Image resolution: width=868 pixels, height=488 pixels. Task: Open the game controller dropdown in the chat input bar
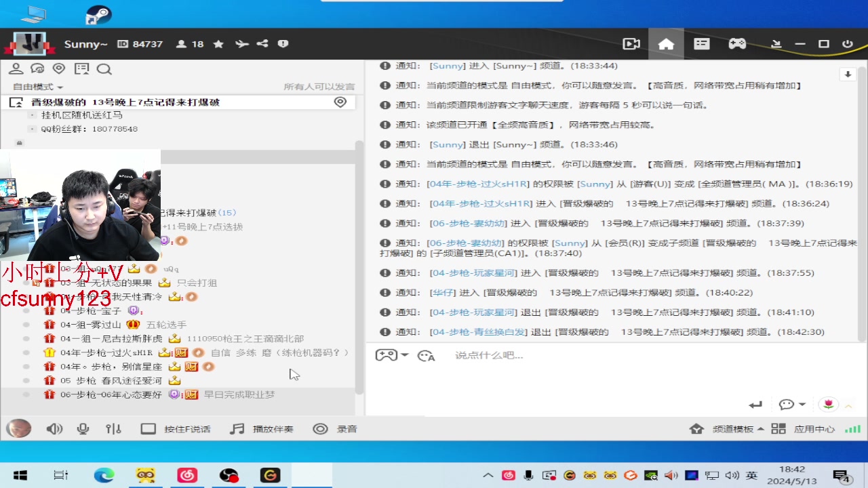coord(392,355)
